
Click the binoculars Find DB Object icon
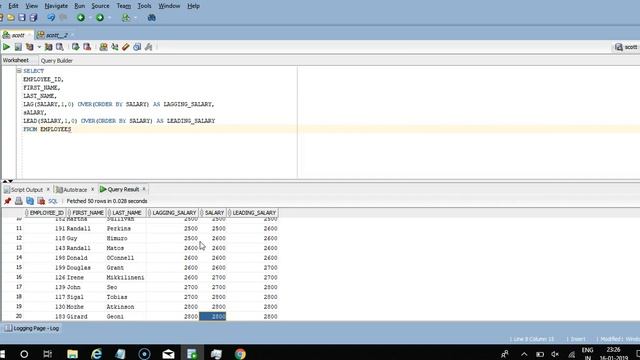tap(151, 18)
